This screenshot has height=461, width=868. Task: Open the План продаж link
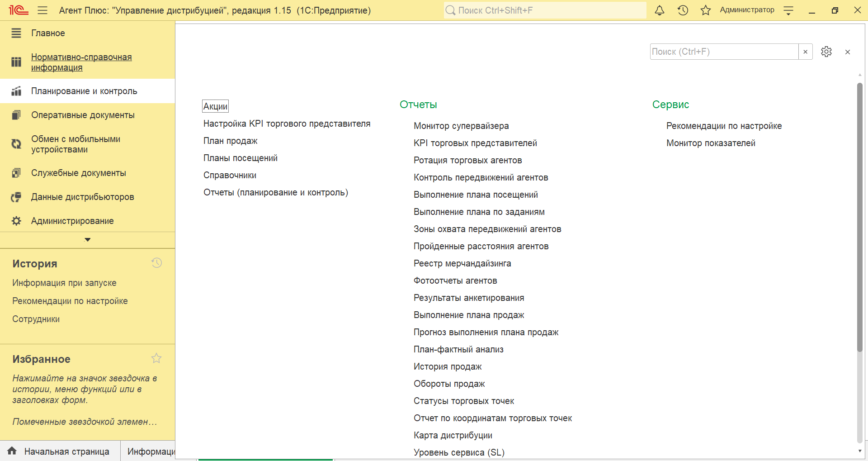[x=230, y=141]
